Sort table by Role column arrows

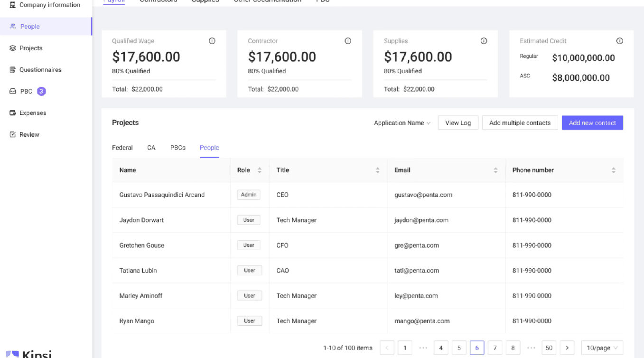coord(260,170)
